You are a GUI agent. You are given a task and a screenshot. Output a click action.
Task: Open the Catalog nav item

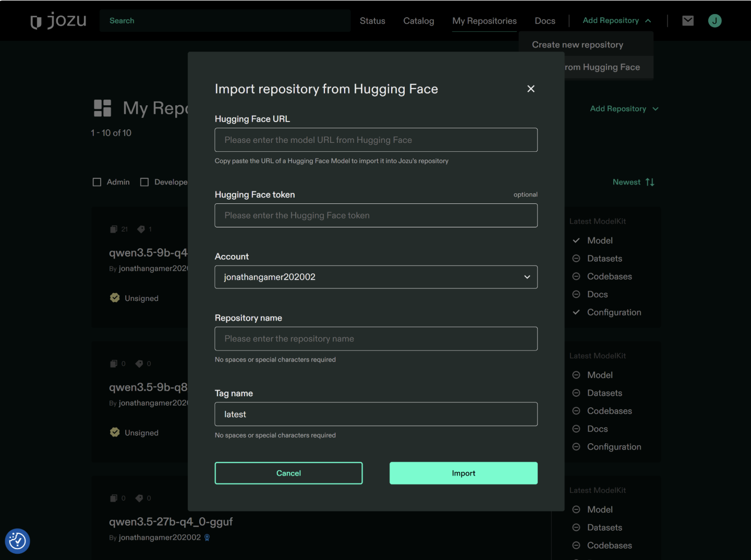(419, 21)
